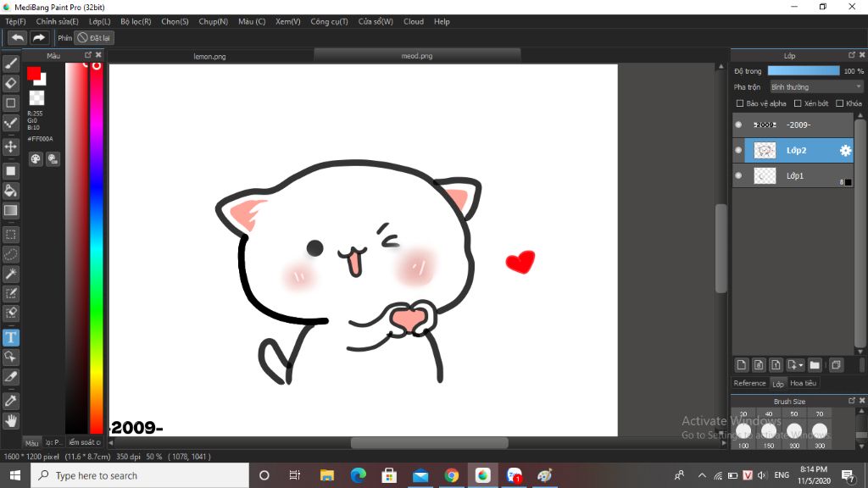Select the Operation tool
Viewport: 868px width, 488px height.
click(x=10, y=357)
